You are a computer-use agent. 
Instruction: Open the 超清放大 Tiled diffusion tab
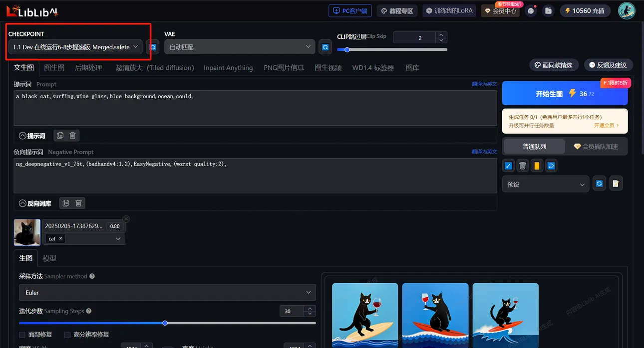pyautogui.click(x=155, y=68)
